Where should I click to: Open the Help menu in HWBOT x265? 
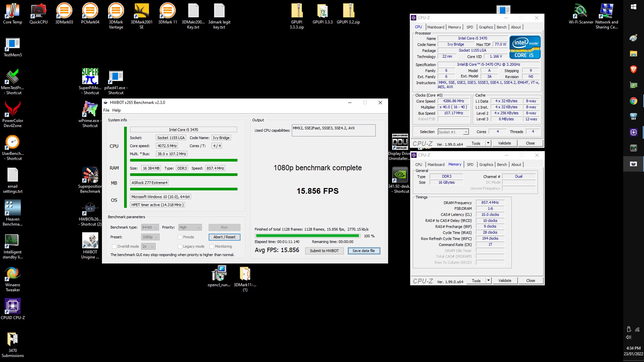click(x=116, y=110)
